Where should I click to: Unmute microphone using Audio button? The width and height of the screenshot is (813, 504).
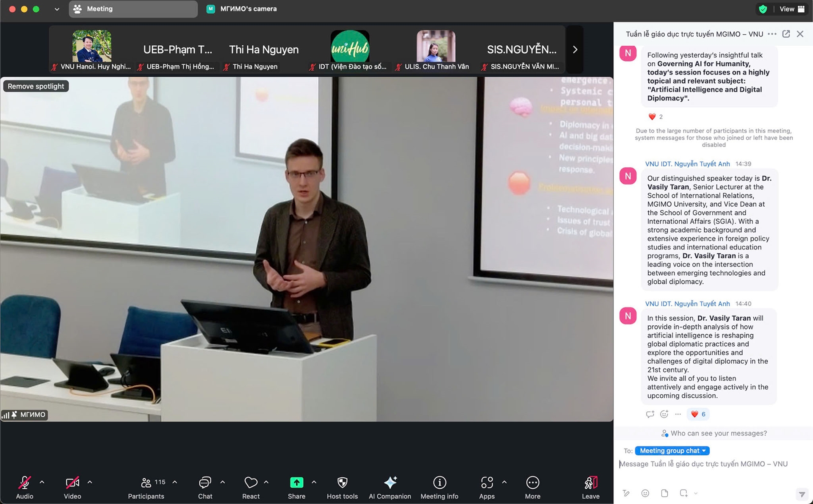click(25, 483)
